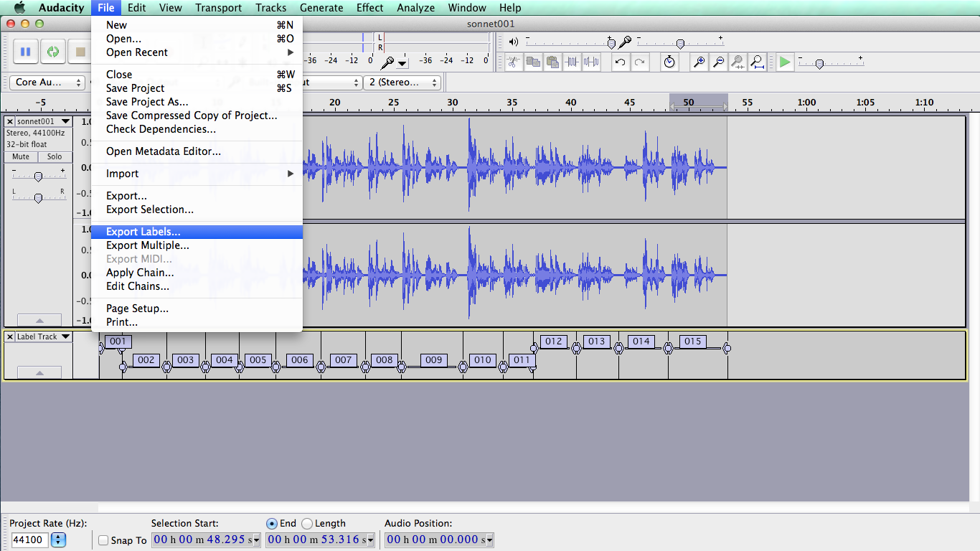Collapse the Label Track with the up arrow
The width and height of the screenshot is (980, 551).
click(x=39, y=373)
